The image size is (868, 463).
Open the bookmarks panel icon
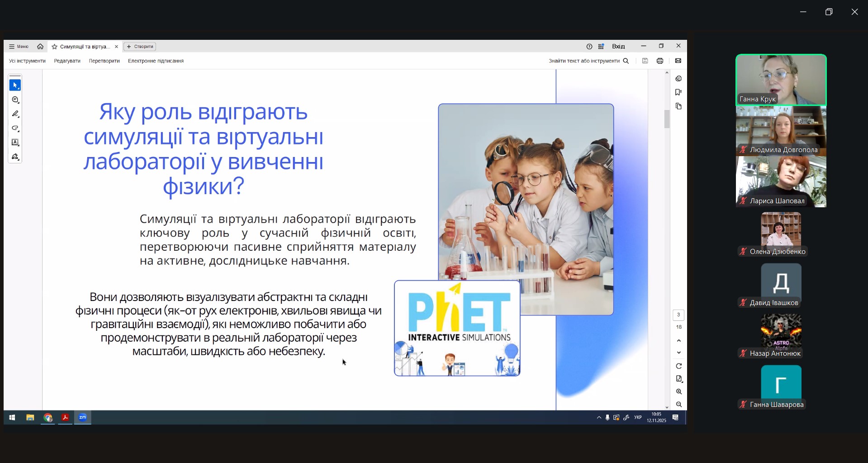[x=678, y=92]
